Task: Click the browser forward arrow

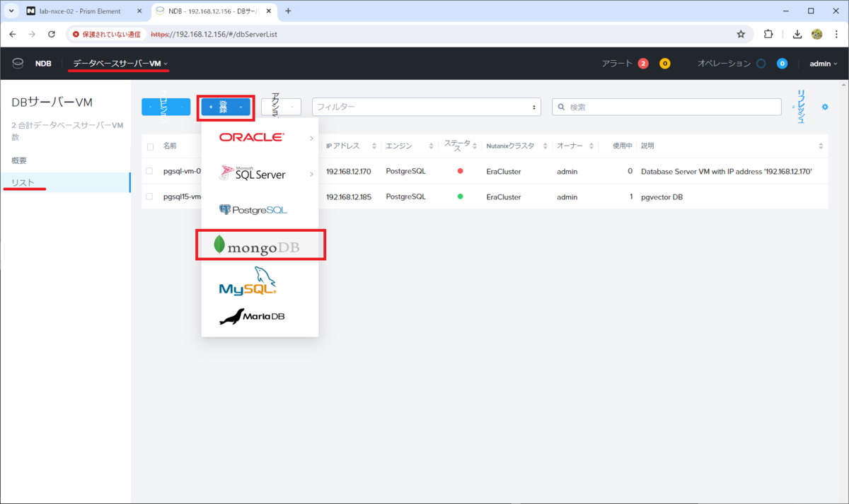Action: (33, 34)
